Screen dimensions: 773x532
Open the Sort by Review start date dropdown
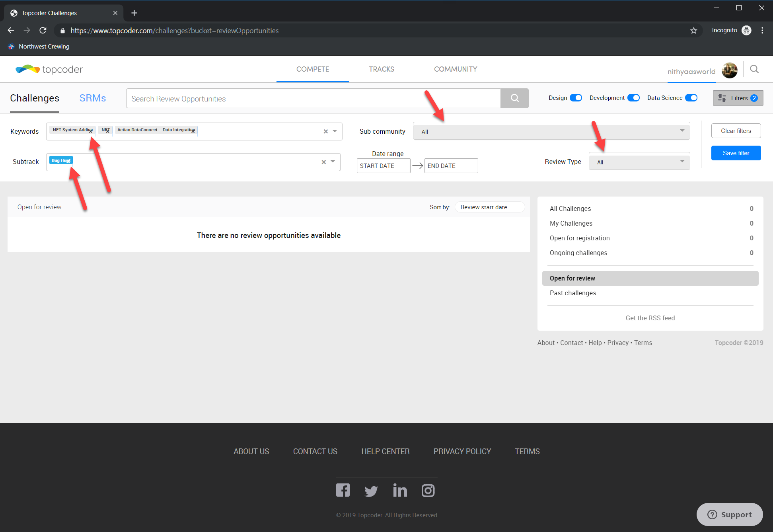pos(489,207)
